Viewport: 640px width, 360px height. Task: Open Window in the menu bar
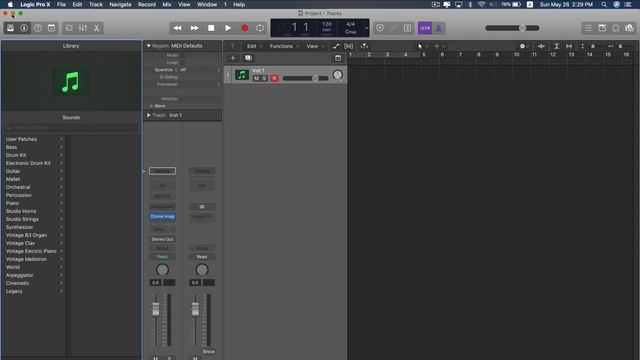[207, 4]
